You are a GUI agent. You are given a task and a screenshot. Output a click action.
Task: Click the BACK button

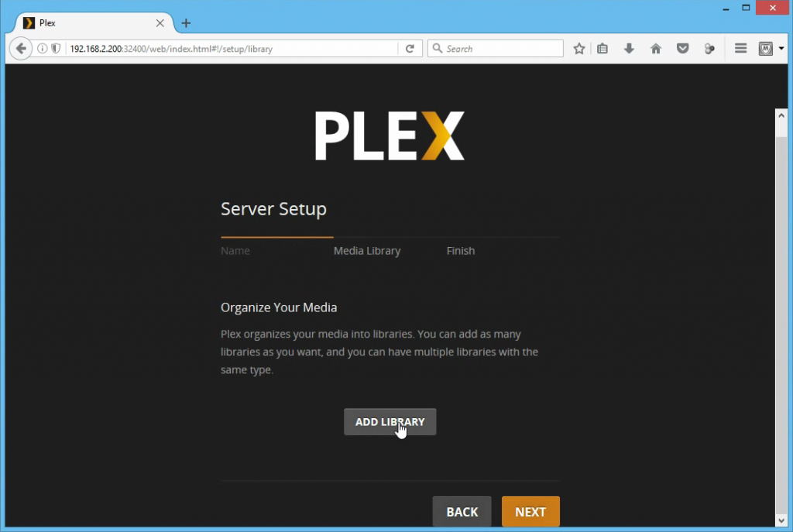point(462,512)
